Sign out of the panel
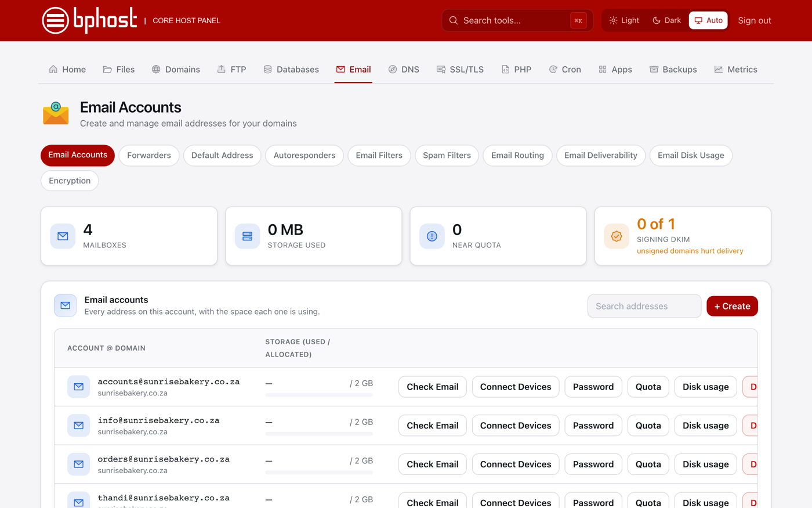Screen dimensions: 812x508 coord(755,20)
